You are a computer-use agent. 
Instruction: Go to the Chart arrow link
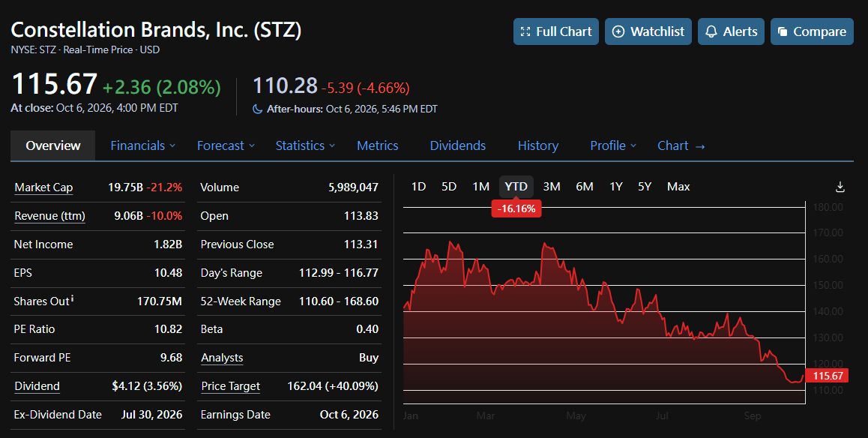pyautogui.click(x=681, y=145)
